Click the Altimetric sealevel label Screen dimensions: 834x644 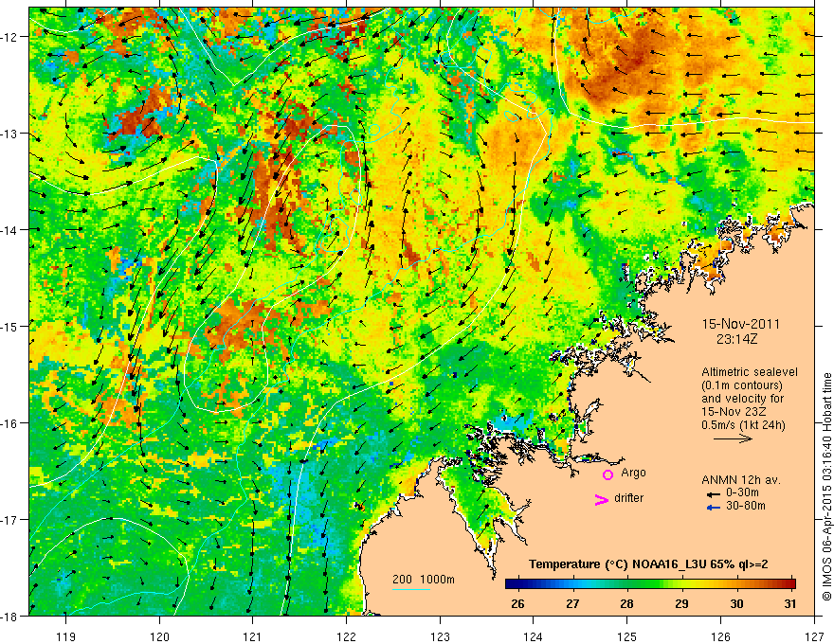coord(750,372)
